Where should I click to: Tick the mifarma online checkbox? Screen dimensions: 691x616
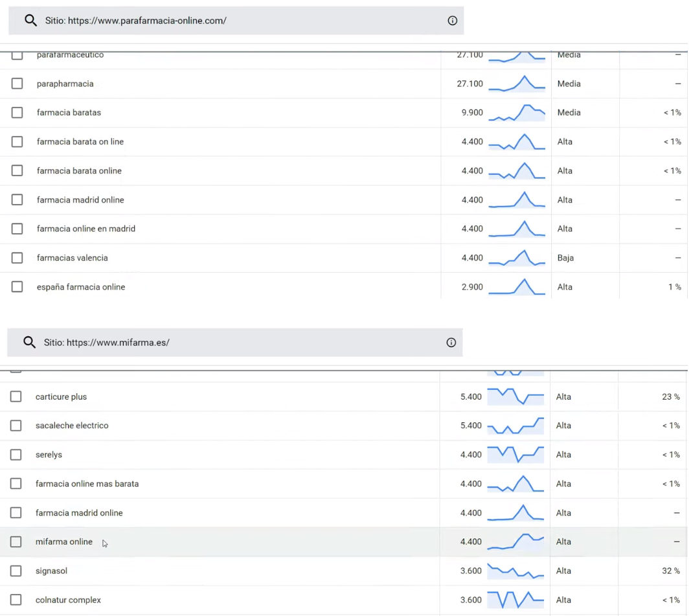click(16, 542)
